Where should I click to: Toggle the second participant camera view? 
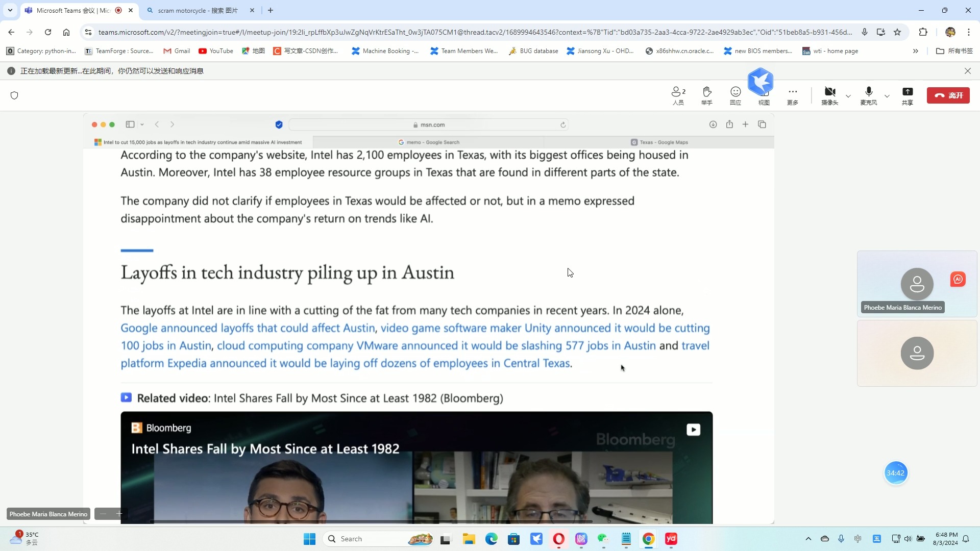[917, 353]
